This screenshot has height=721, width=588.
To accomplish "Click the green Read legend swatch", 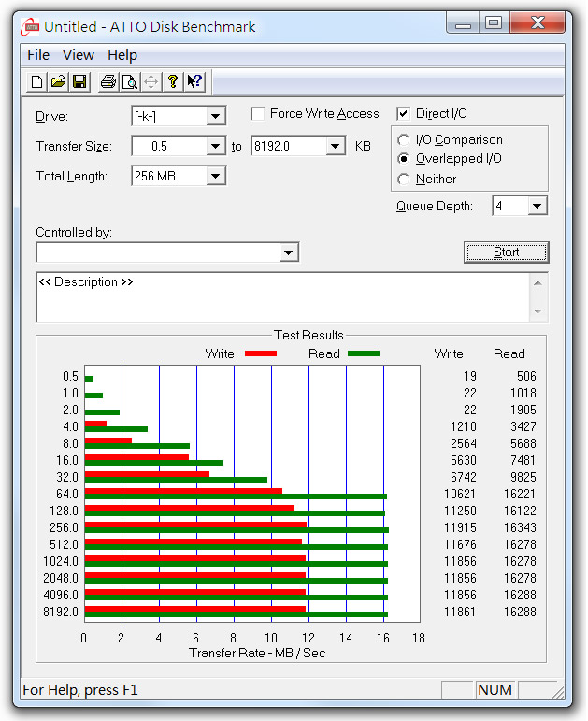I will [364, 353].
